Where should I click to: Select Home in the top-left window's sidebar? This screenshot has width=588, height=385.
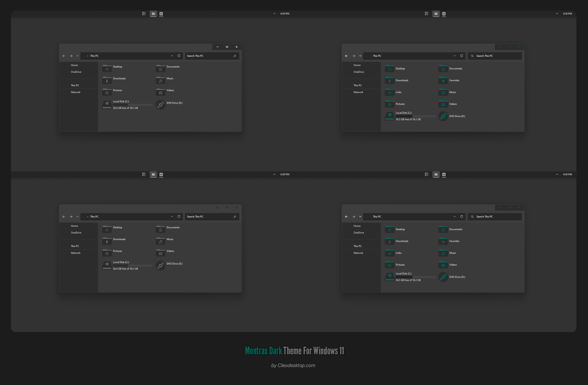tap(74, 65)
